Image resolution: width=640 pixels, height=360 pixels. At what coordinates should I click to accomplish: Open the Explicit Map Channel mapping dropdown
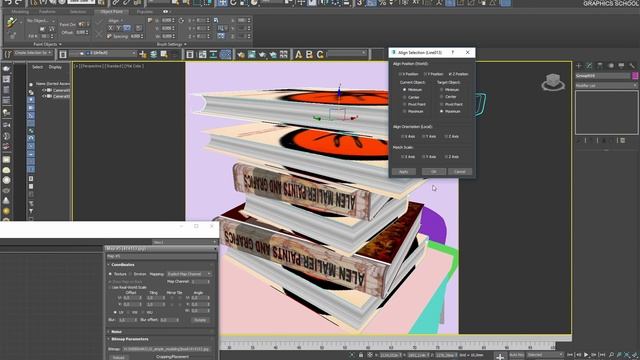tap(189, 274)
